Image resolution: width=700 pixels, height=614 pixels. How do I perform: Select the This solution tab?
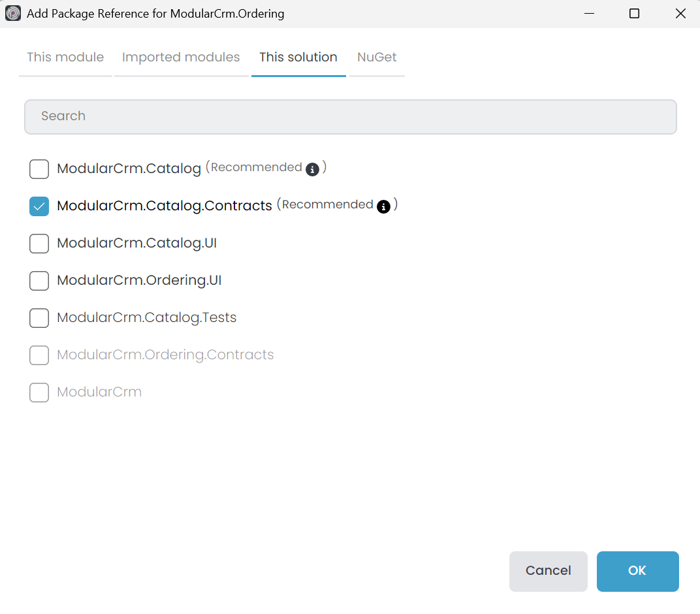298,57
